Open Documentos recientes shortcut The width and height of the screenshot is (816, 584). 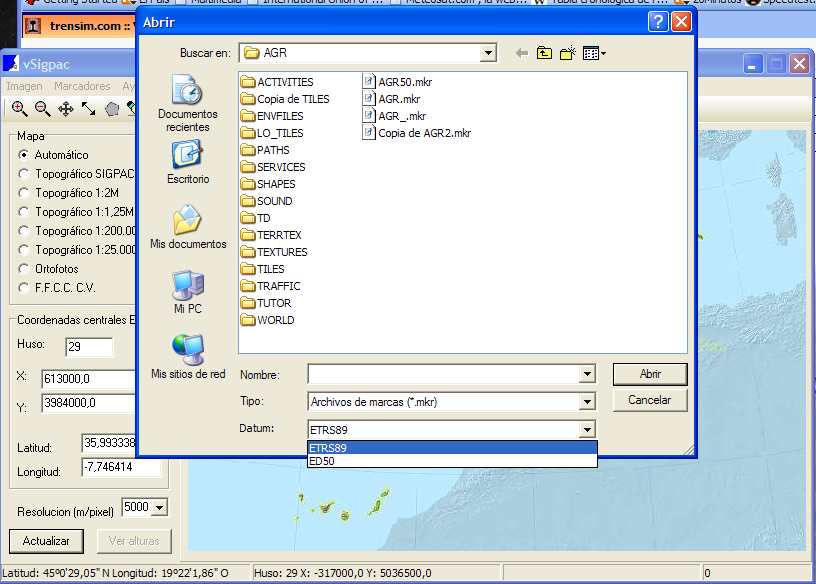click(188, 103)
